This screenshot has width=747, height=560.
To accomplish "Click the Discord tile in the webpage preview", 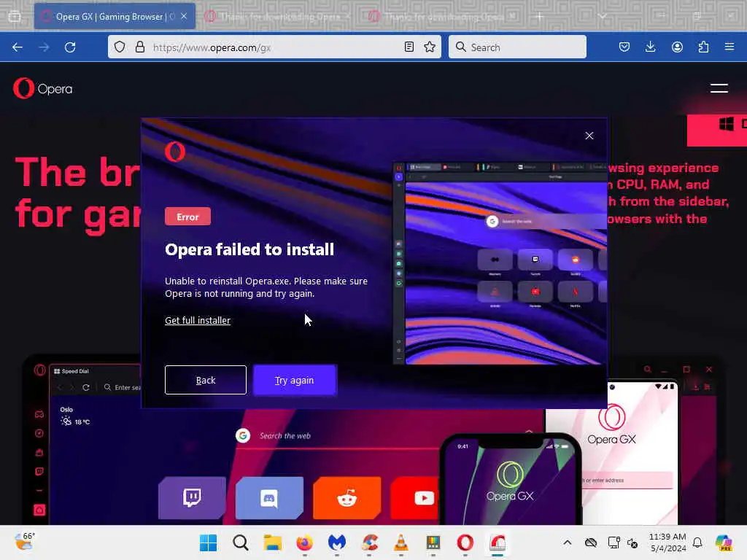I will [269, 497].
